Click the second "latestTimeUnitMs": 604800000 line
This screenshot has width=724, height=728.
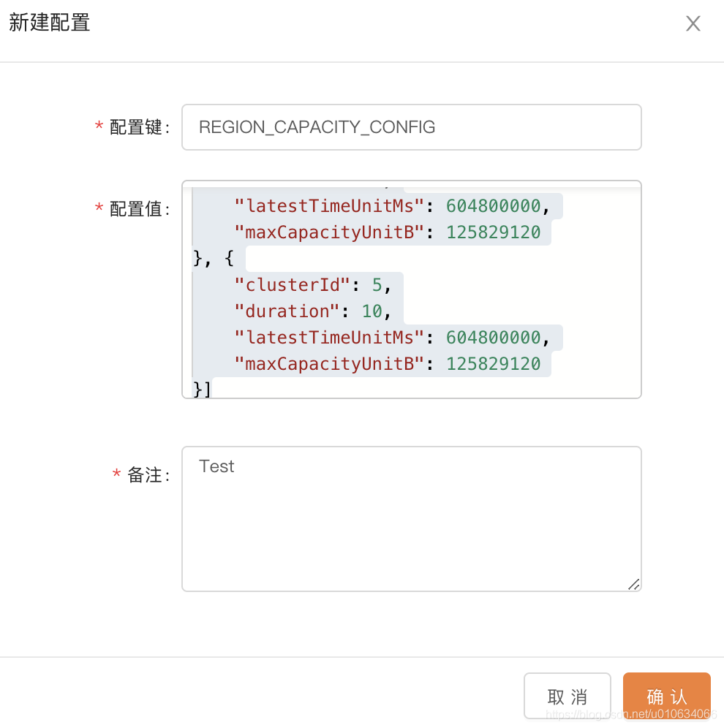tap(392, 338)
